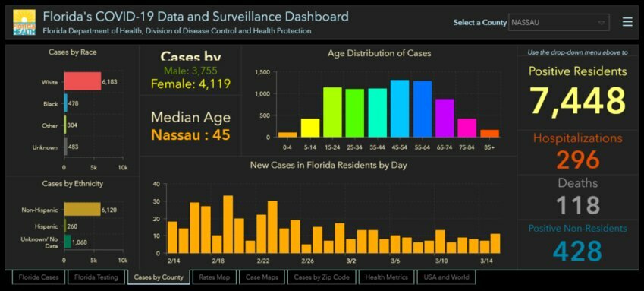Image resolution: width=644 pixels, height=291 pixels.
Task: Switch to Cases by Zip Code tab
Action: 322,277
